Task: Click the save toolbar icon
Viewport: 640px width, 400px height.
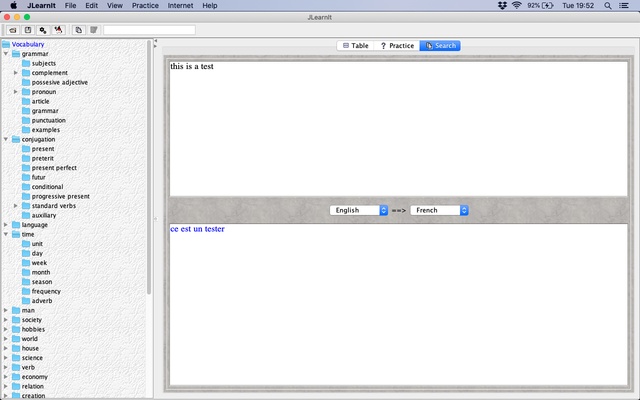Action: click(28, 30)
